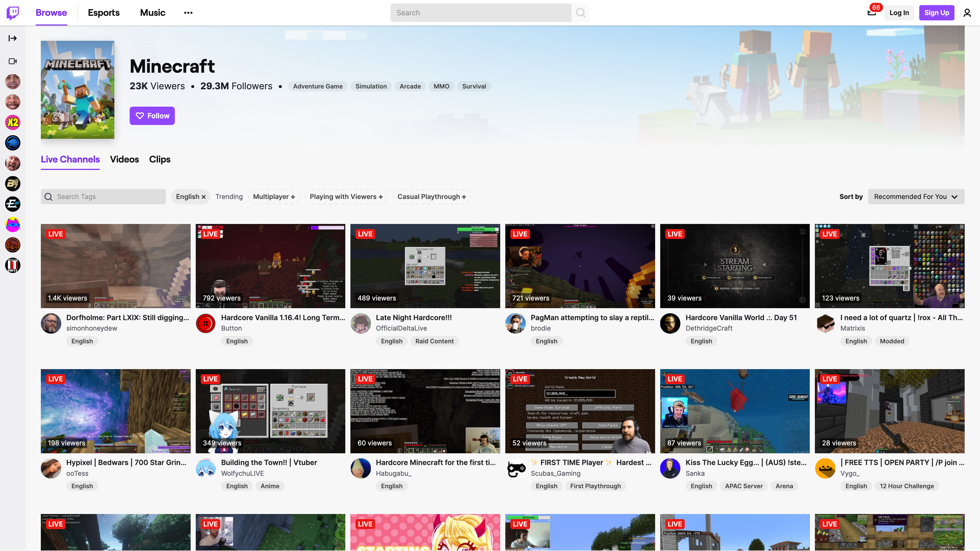Add the Playing with Viewers tag filter
The image size is (980, 551).
pos(346,197)
